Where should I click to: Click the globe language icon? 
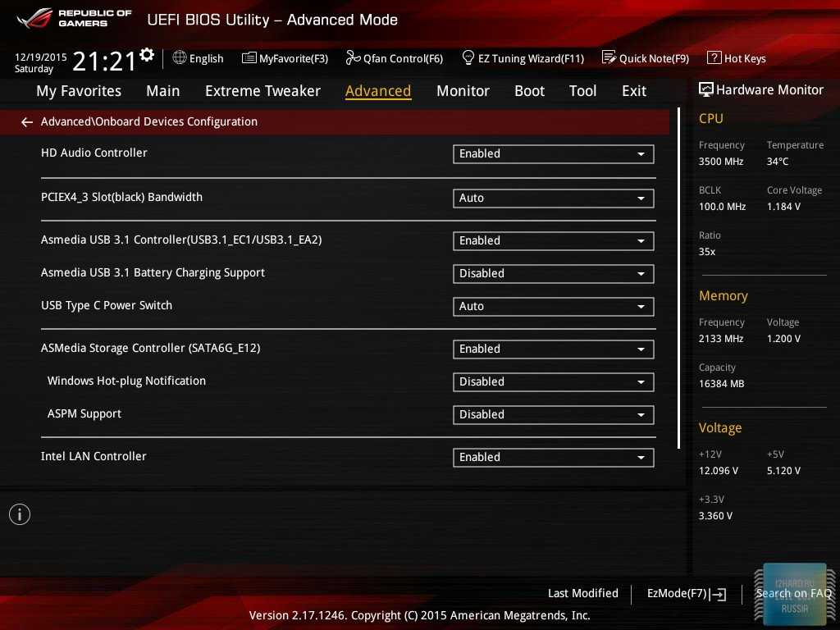tap(180, 58)
